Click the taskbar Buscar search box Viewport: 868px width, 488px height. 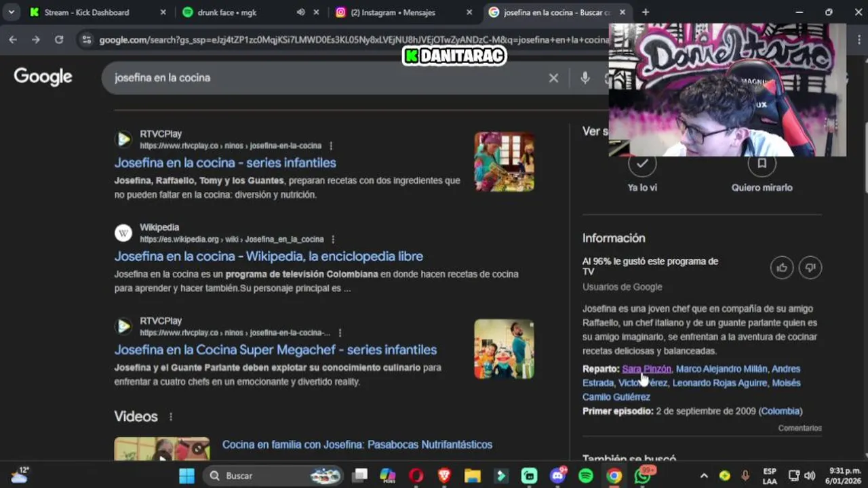tap(273, 476)
